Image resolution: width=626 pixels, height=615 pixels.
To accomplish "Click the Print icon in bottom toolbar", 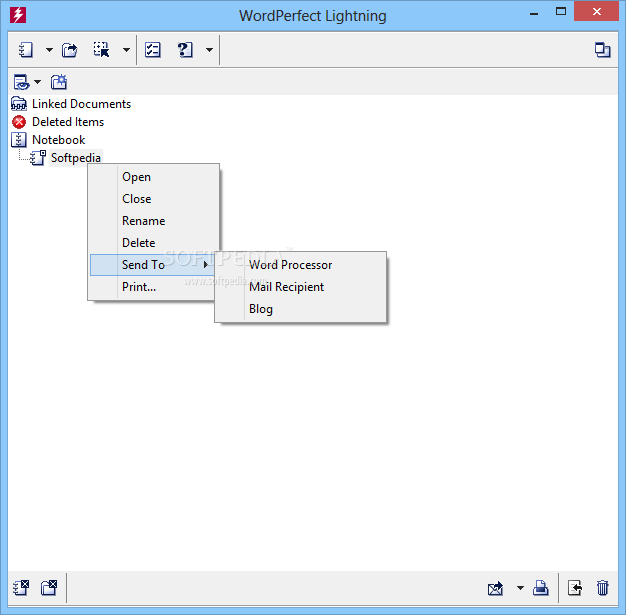I will coord(541,588).
